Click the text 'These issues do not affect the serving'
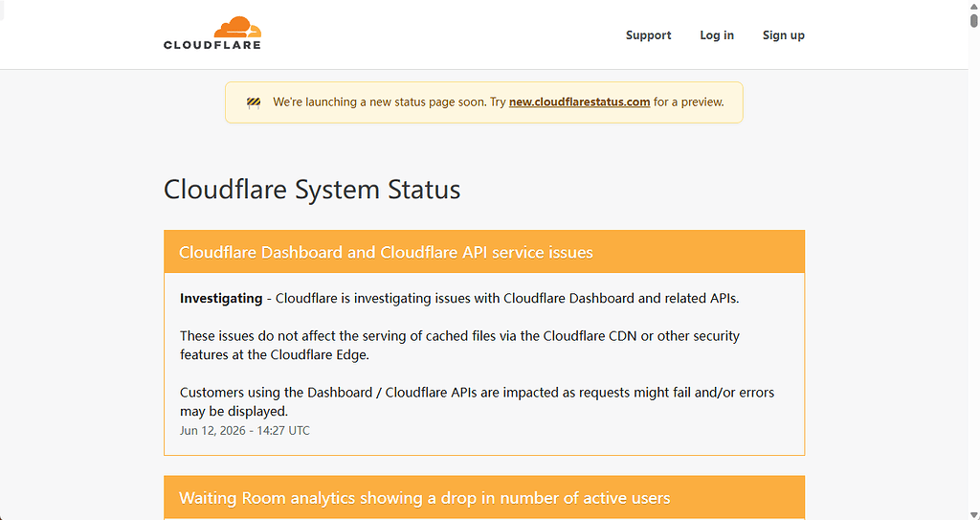This screenshot has width=980, height=520. tap(293, 336)
